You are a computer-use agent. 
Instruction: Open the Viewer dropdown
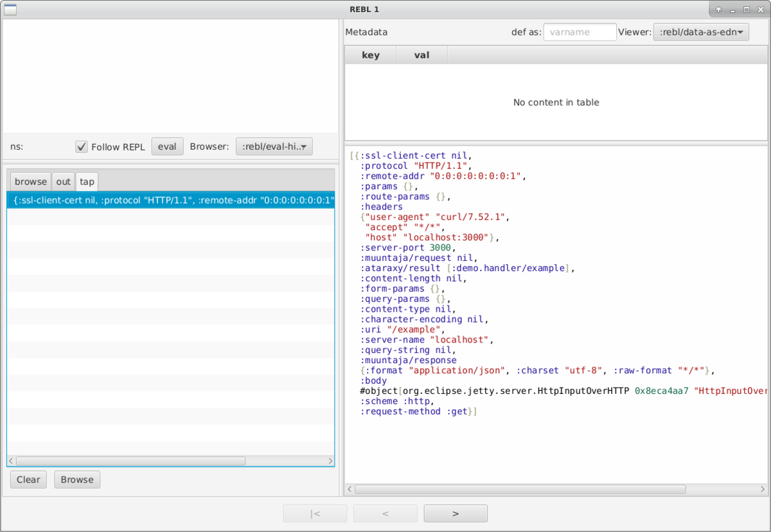[701, 31]
